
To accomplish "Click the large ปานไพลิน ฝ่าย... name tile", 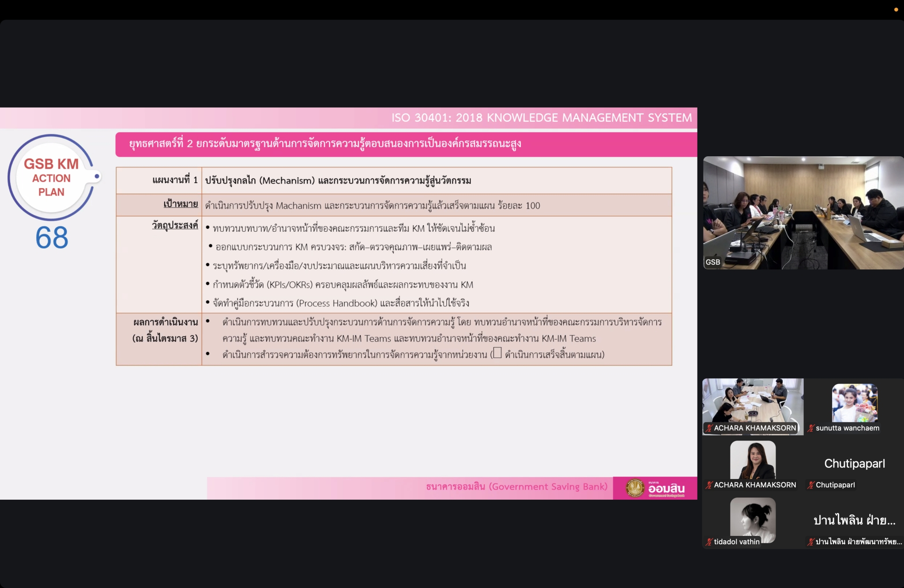I will point(855,520).
